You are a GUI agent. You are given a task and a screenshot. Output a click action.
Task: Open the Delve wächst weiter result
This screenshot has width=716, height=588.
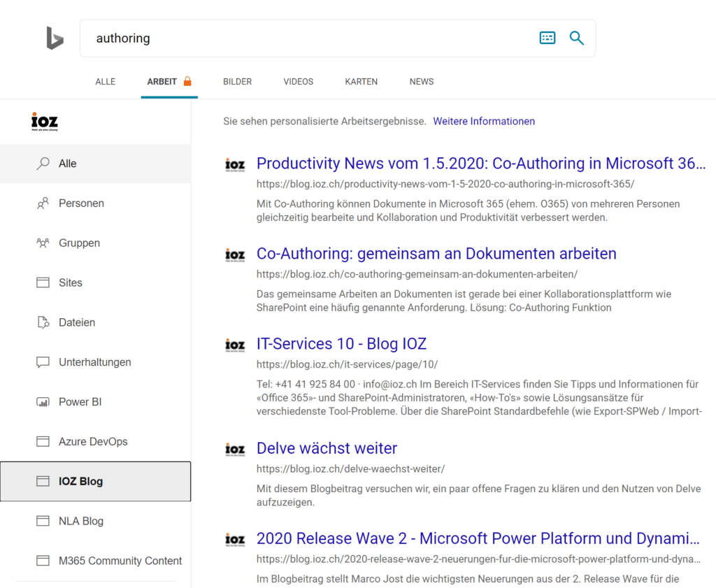[327, 448]
